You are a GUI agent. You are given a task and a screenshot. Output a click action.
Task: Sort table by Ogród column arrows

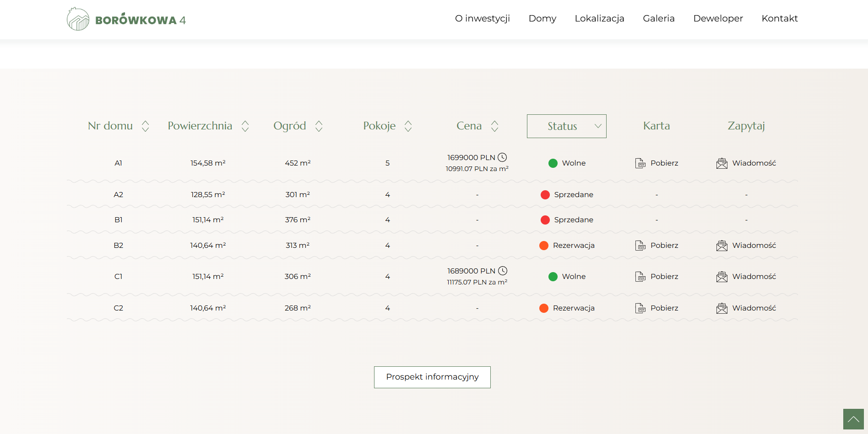[x=319, y=126]
